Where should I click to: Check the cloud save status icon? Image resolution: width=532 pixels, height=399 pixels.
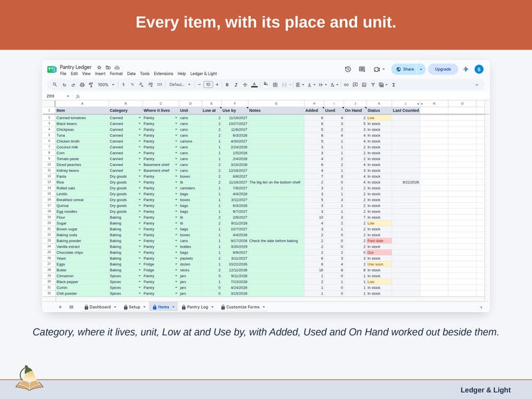117,68
